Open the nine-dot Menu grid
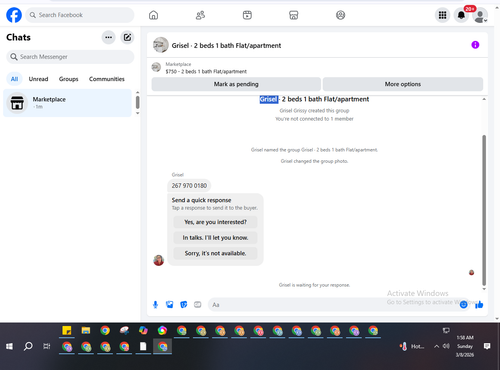The width and height of the screenshot is (500, 370). click(x=442, y=15)
